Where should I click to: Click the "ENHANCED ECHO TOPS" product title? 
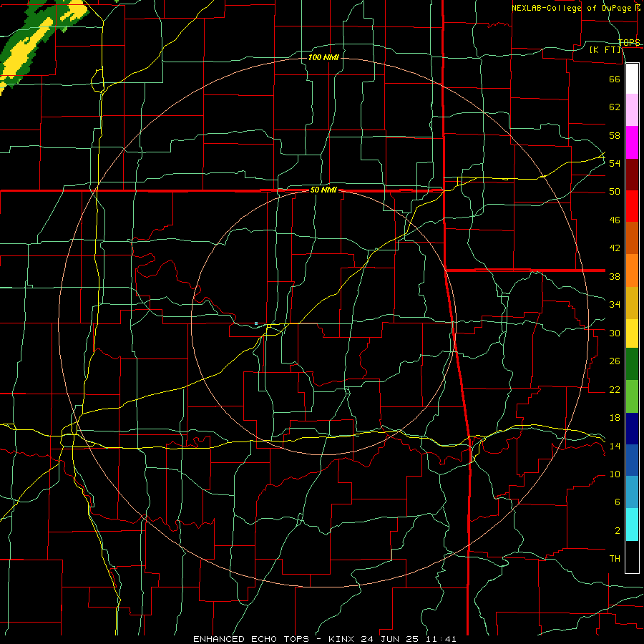pos(251,639)
